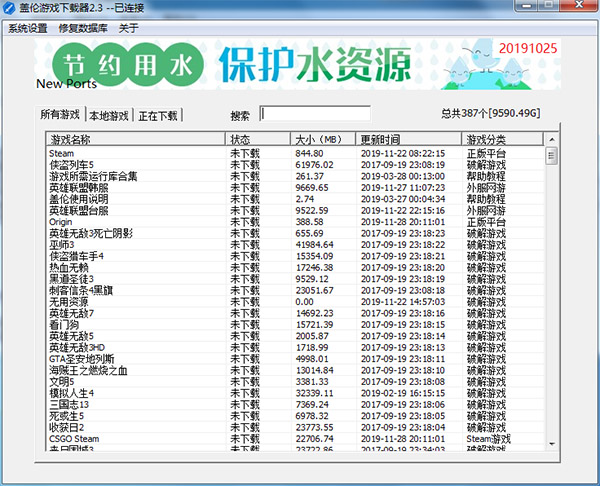
Task: Switch to the 正在下载 tab
Action: [x=158, y=115]
